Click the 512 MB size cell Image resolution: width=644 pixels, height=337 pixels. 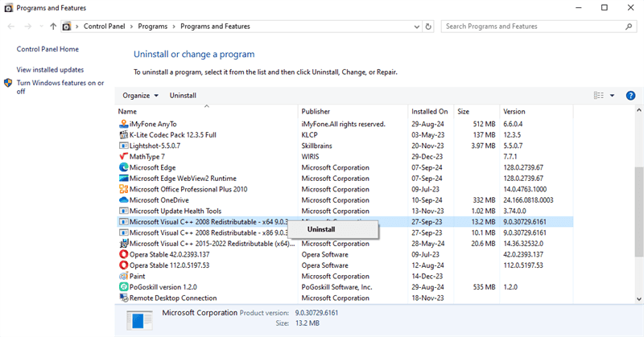485,124
